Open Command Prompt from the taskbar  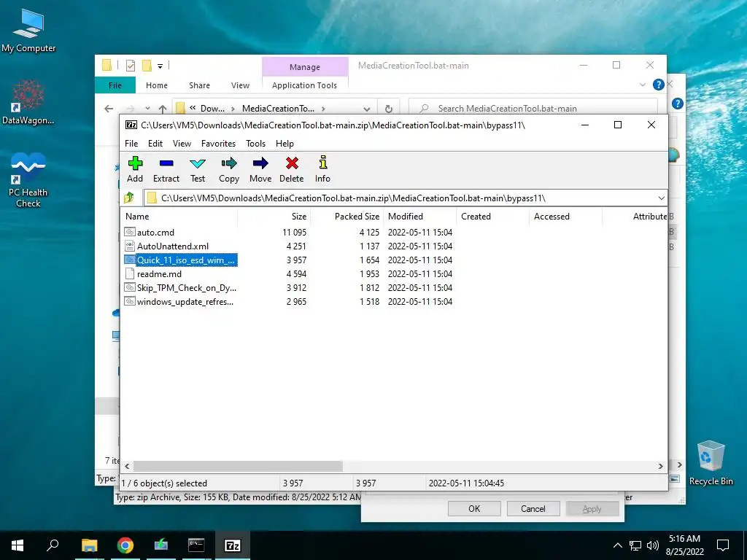click(196, 545)
